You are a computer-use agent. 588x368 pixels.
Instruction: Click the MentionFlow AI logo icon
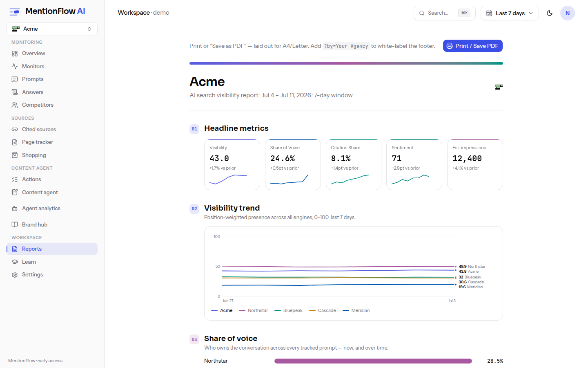click(15, 11)
